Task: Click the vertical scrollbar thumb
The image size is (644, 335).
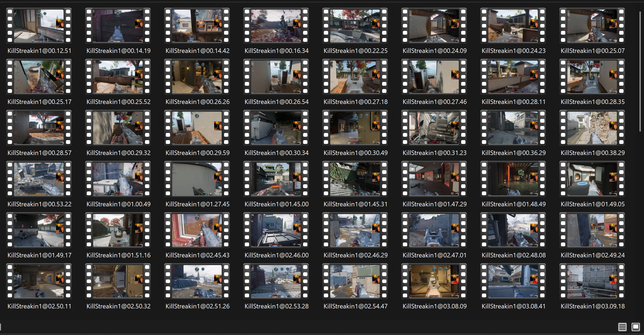Action: click(x=640, y=71)
